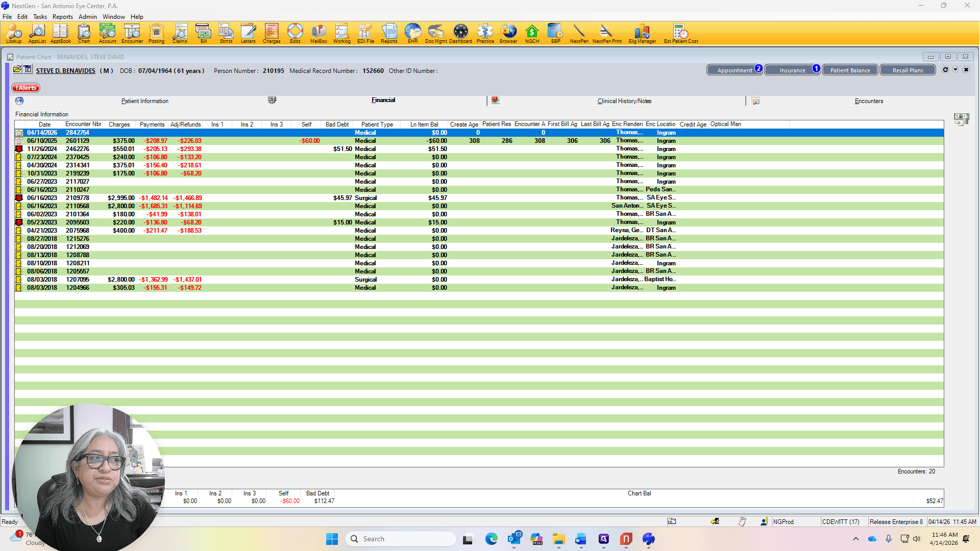Select encounter row 2109778
The width and height of the screenshot is (980, 551).
(x=479, y=198)
